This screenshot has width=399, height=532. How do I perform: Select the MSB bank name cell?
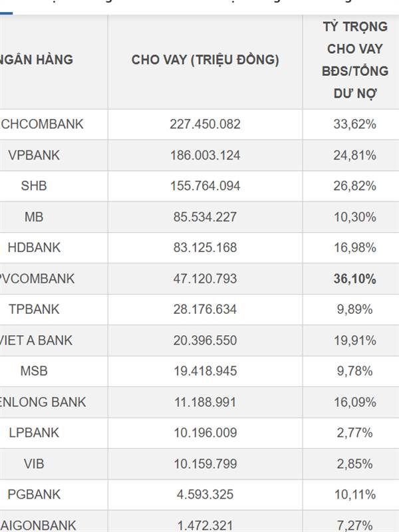click(34, 371)
